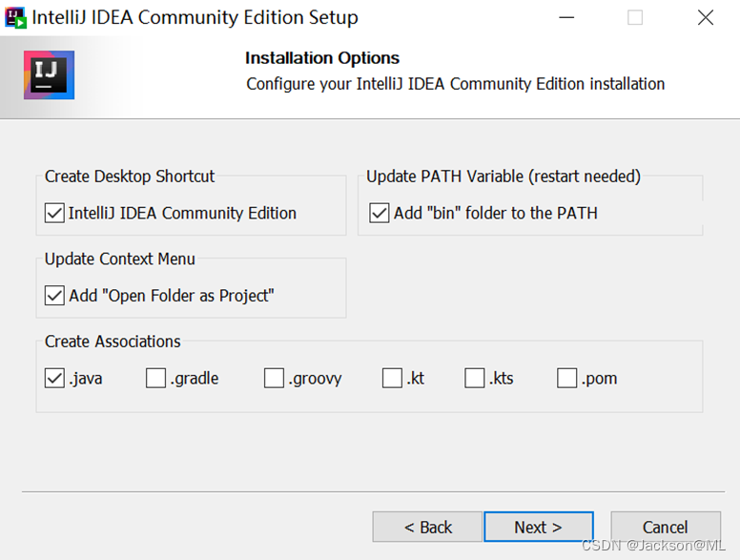Maximize the setup window
Viewport: 740px width, 560px height.
click(x=635, y=17)
